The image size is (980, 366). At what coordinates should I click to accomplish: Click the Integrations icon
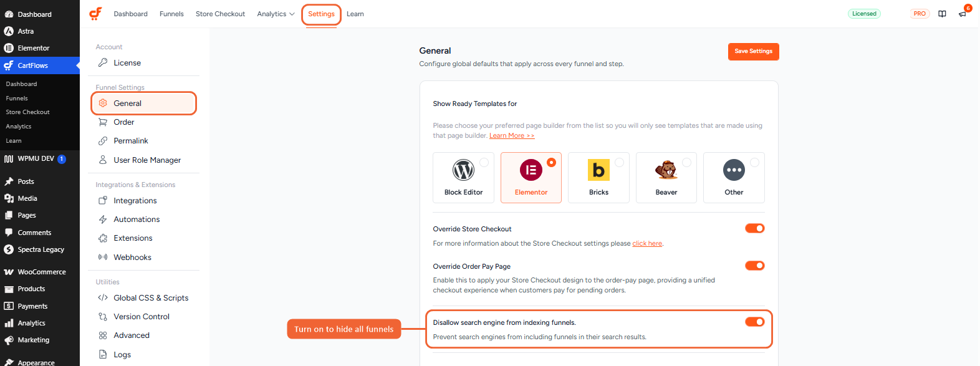pos(103,201)
